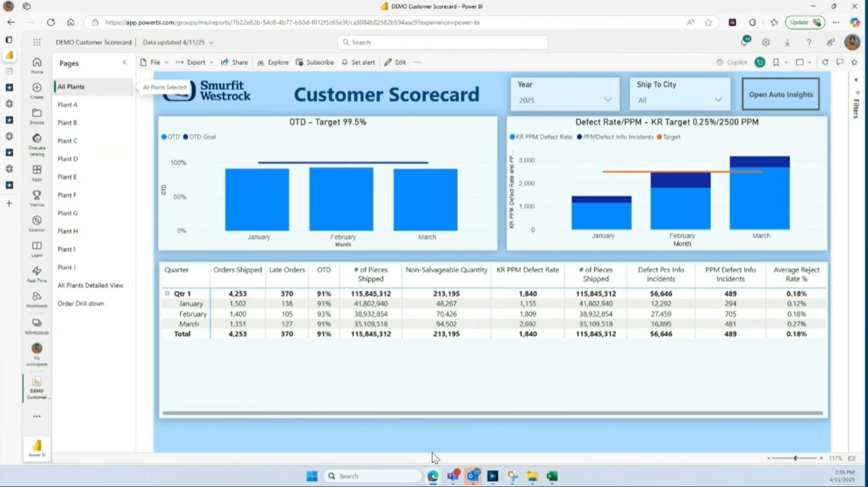Click the Share button
The image size is (868, 487).
tap(234, 62)
